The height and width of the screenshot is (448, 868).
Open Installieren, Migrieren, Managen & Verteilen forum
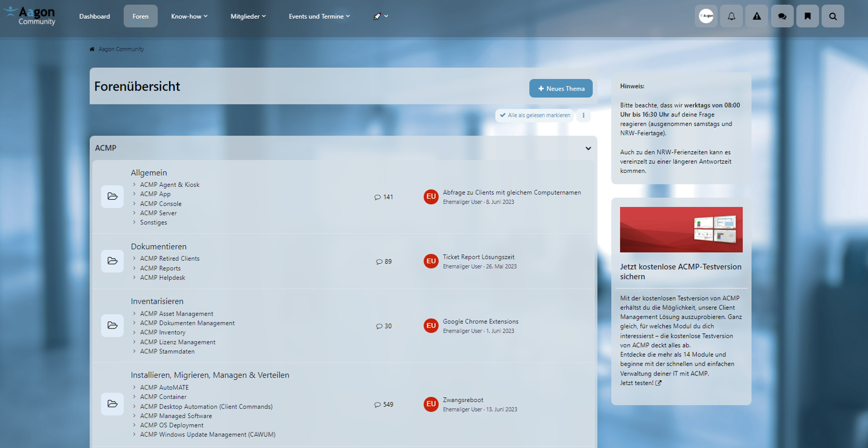(210, 375)
